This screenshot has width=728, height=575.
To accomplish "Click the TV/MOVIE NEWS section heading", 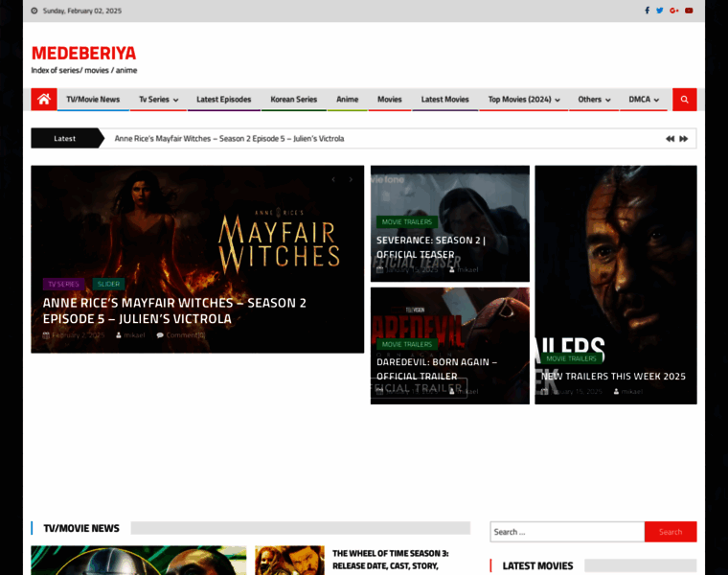I will (81, 528).
